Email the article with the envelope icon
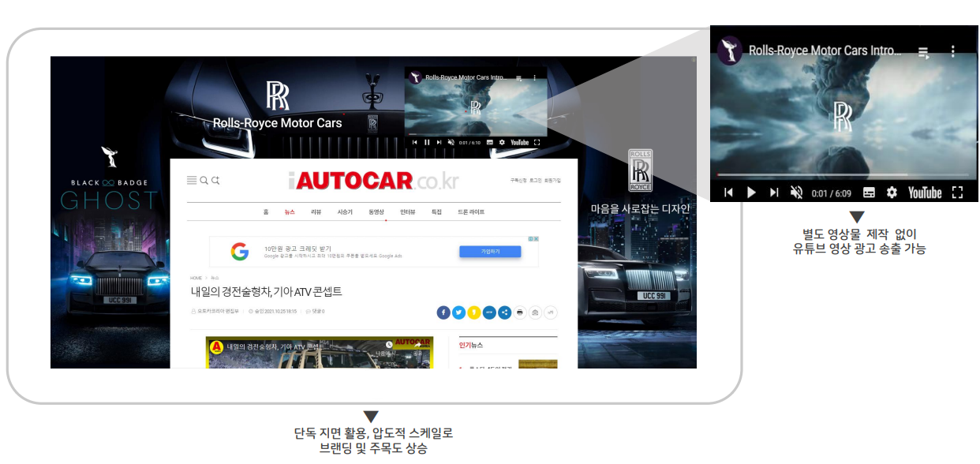Screen dimensions: 980x464 tap(535, 312)
